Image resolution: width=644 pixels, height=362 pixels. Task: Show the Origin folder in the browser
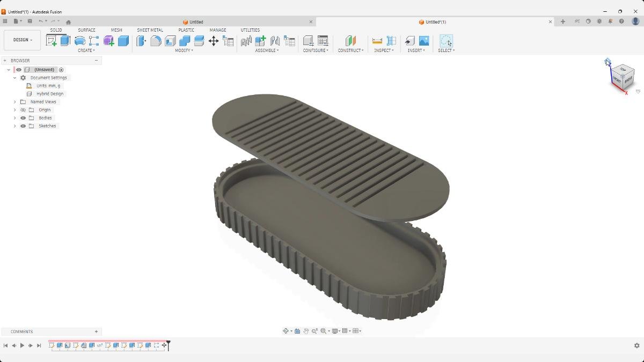tap(23, 109)
